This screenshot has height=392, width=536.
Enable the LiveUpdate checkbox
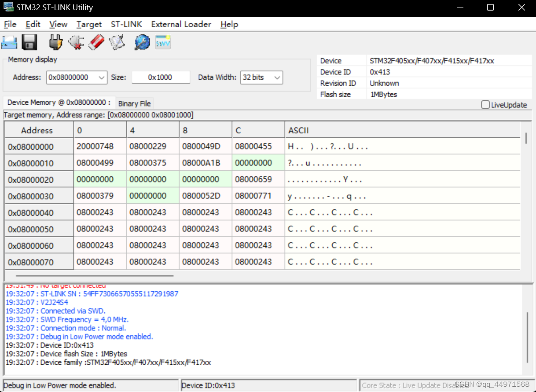tap(485, 105)
